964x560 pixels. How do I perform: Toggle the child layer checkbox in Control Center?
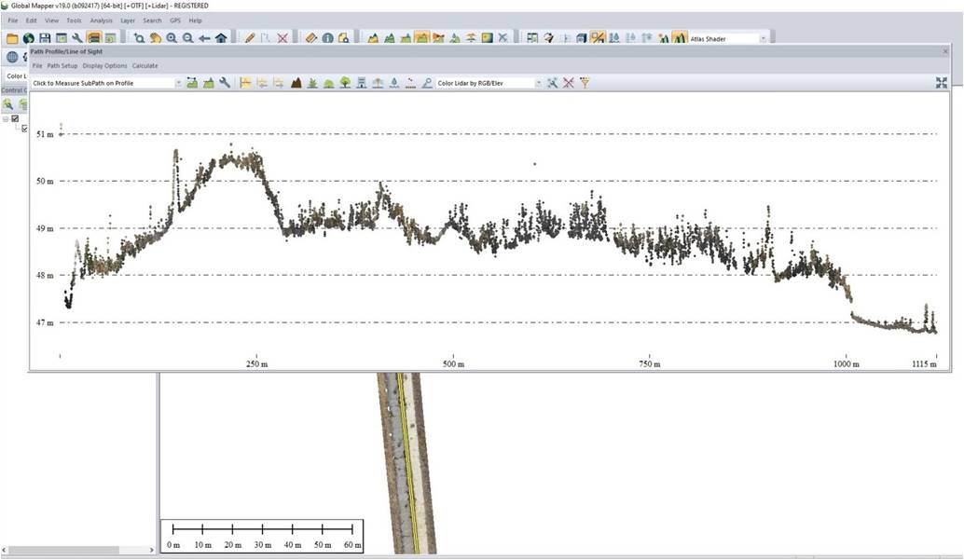[x=25, y=129]
